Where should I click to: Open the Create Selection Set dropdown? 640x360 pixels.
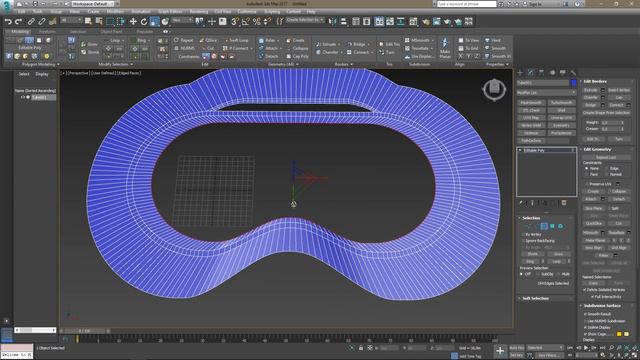pyautogui.click(x=305, y=20)
